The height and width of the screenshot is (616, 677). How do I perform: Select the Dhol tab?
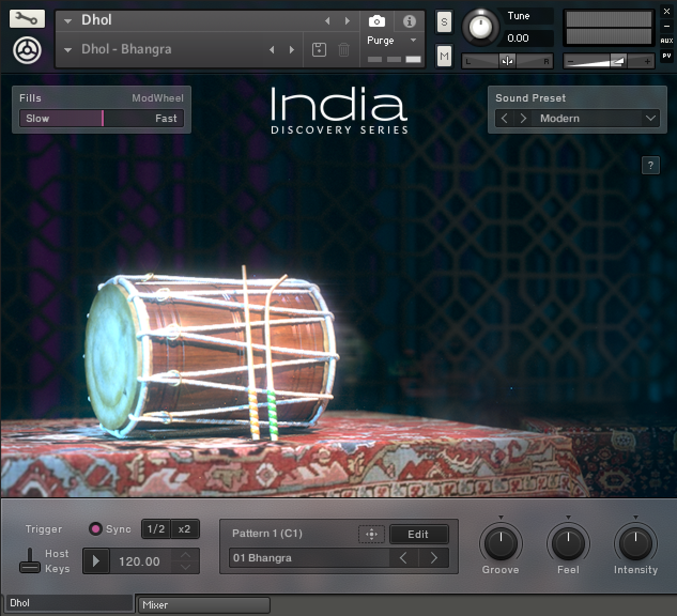[67, 603]
